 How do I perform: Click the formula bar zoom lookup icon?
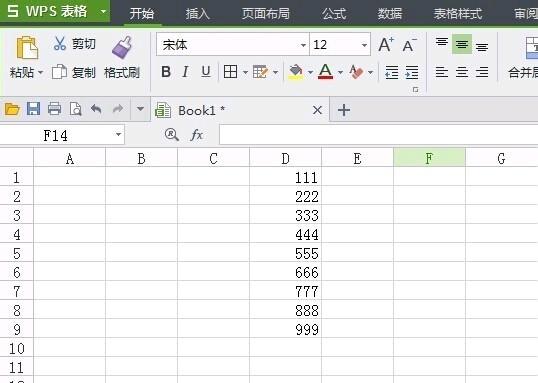(172, 135)
